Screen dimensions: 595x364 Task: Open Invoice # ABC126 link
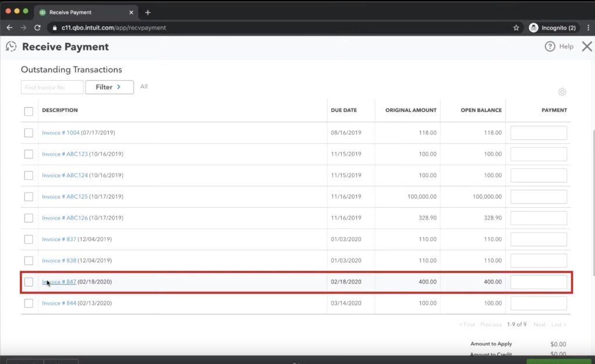[x=65, y=218]
